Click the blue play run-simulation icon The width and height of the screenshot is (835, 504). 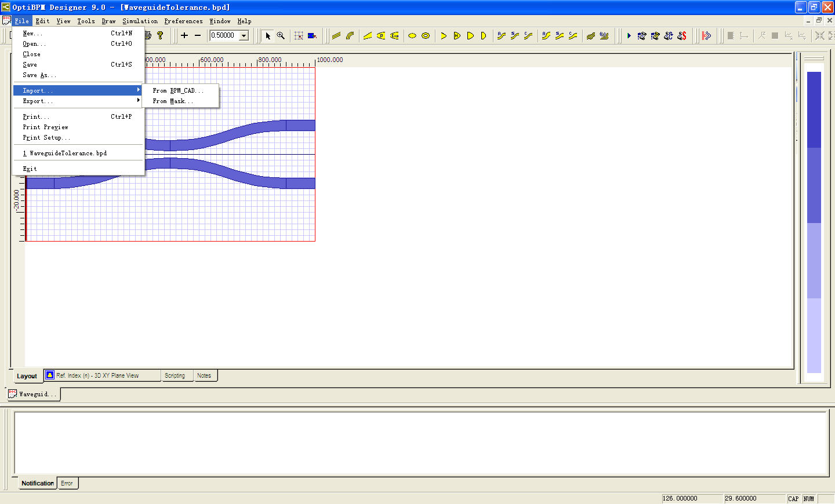coord(629,35)
